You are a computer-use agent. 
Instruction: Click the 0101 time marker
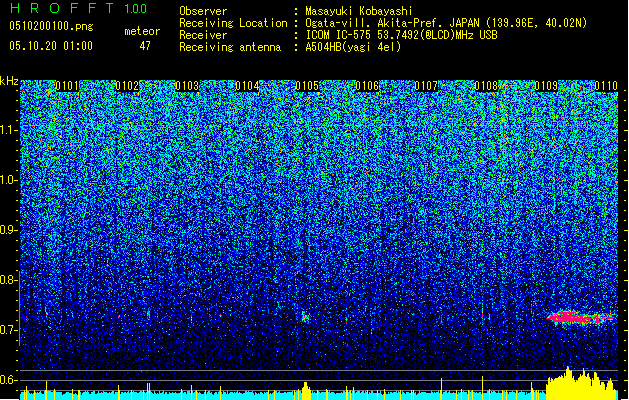coord(67,86)
